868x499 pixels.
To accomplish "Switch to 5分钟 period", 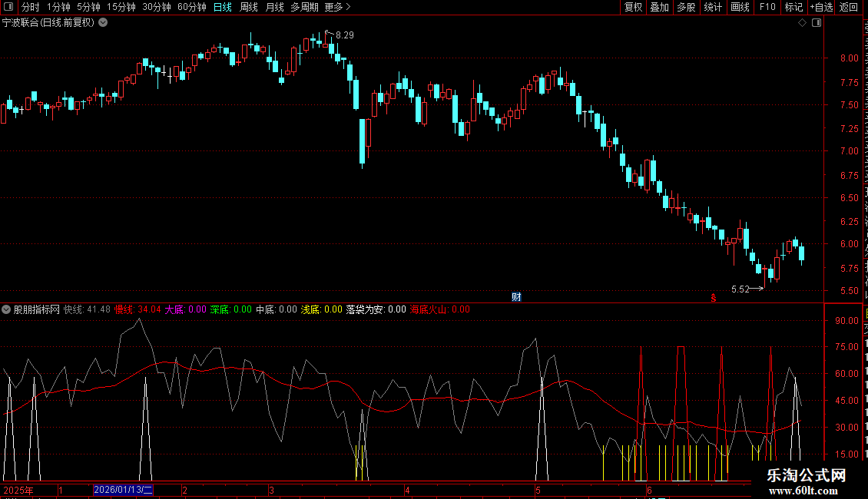I will coord(88,7).
